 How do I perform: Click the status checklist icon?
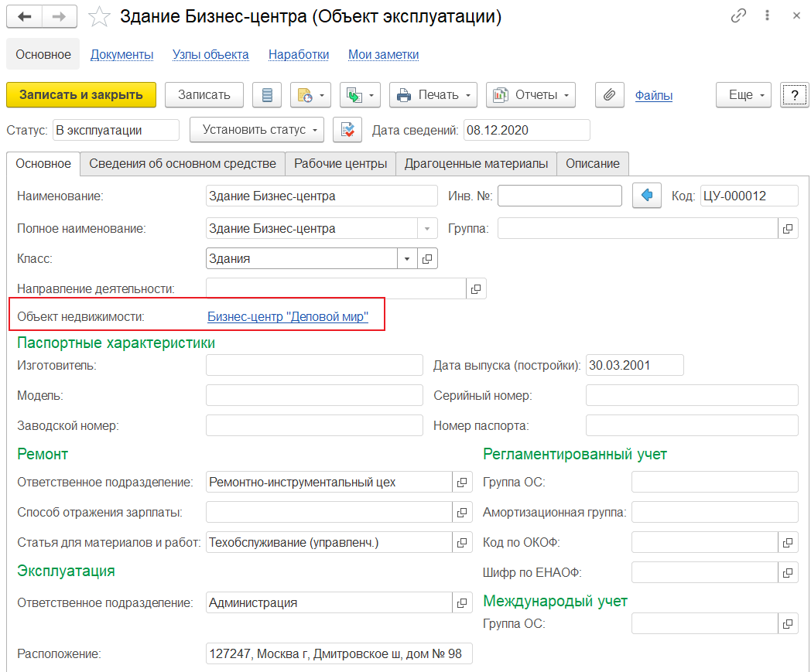coord(347,130)
